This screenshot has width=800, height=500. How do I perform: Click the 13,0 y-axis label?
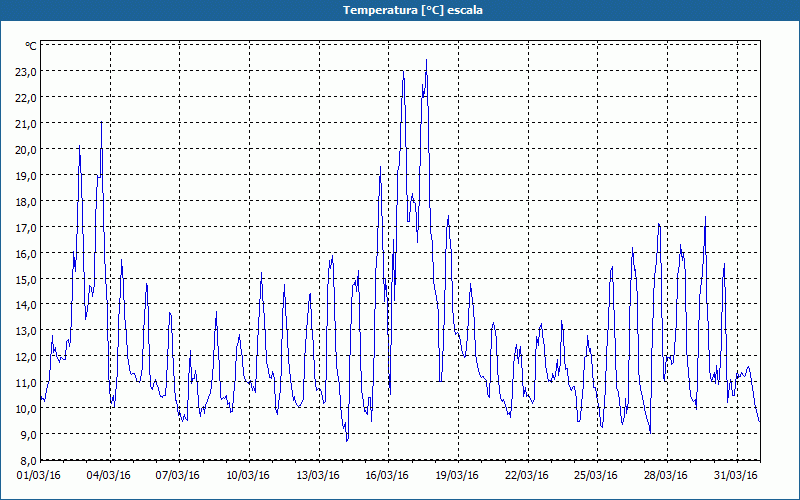pyautogui.click(x=27, y=331)
